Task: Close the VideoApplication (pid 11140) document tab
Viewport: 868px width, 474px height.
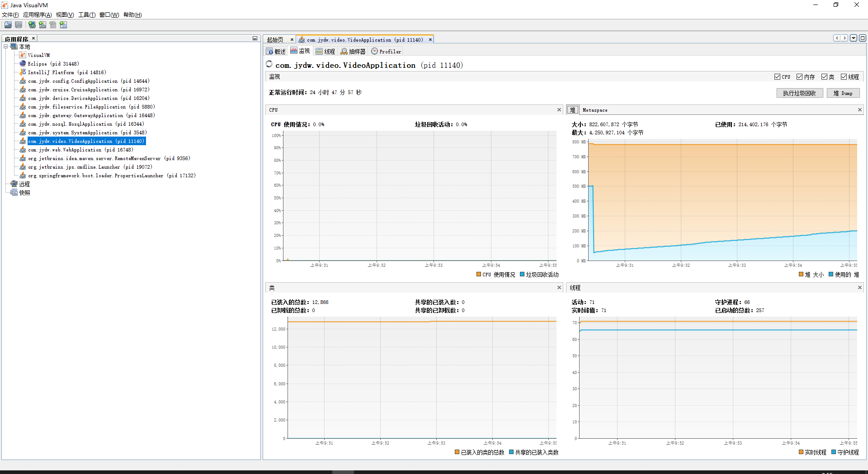Action: tap(430, 40)
